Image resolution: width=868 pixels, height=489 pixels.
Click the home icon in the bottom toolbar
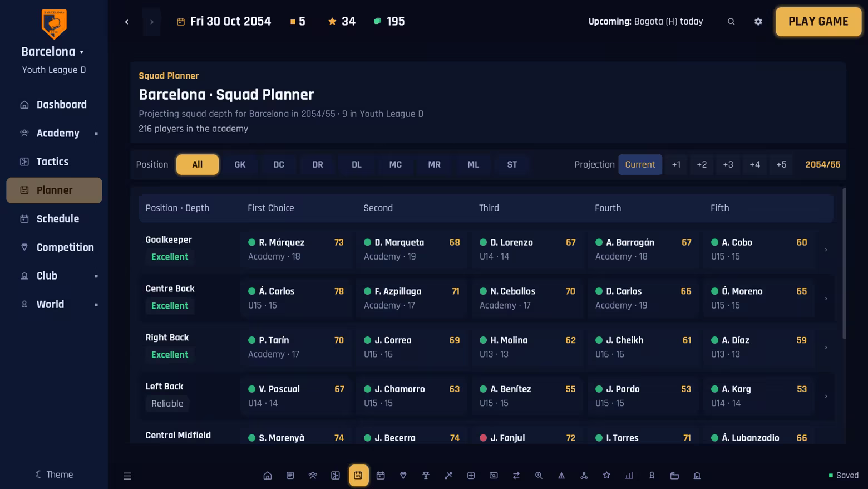268,476
